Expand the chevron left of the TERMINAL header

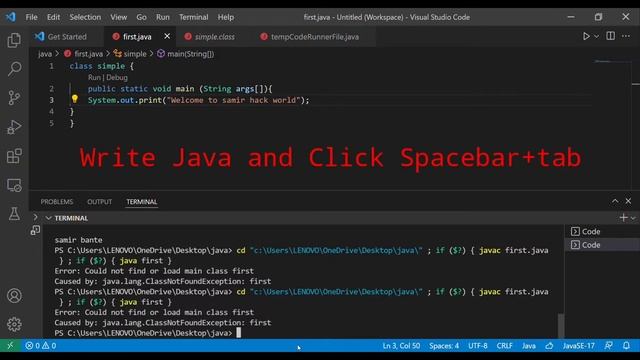(36, 218)
